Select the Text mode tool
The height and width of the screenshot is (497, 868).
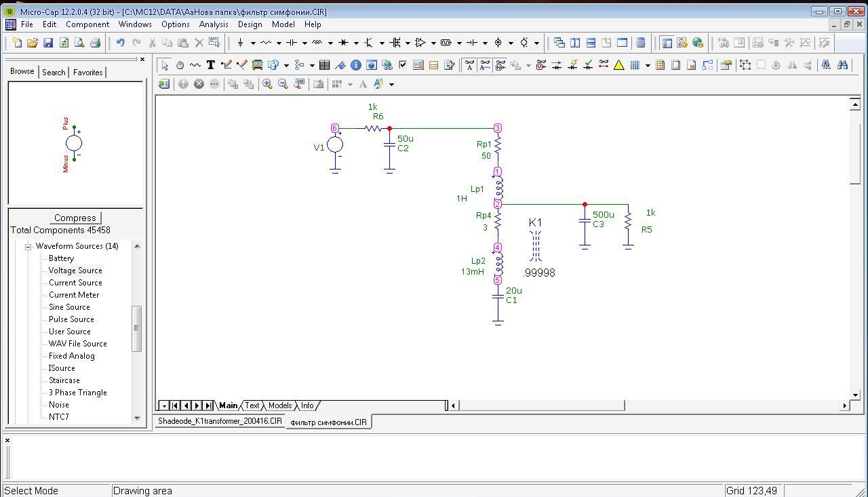tap(211, 65)
